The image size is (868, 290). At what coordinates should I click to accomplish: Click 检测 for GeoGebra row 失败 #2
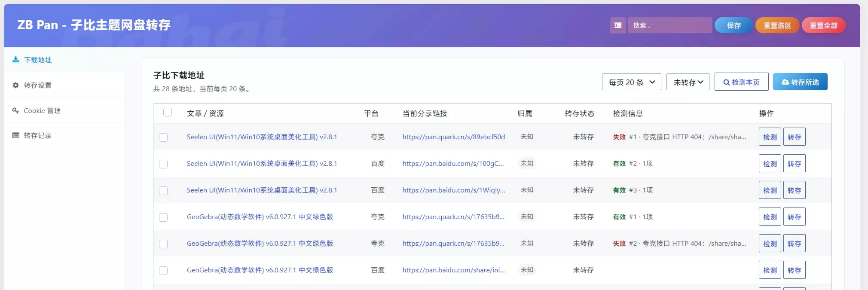click(x=770, y=244)
